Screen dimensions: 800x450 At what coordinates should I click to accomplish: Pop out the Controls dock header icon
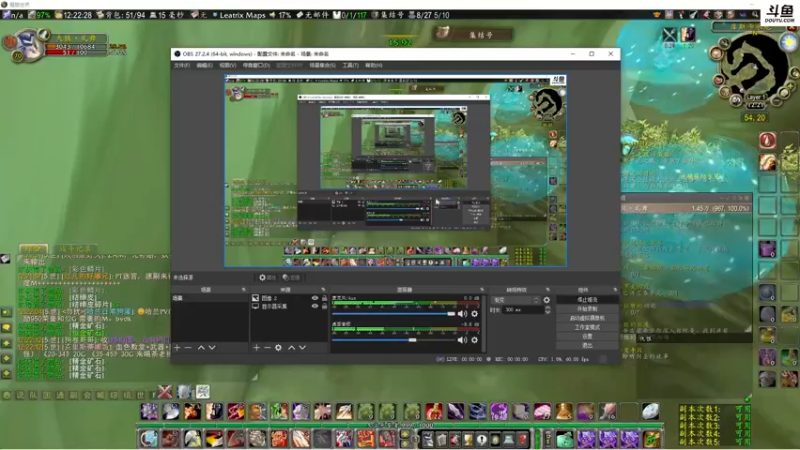(615, 290)
